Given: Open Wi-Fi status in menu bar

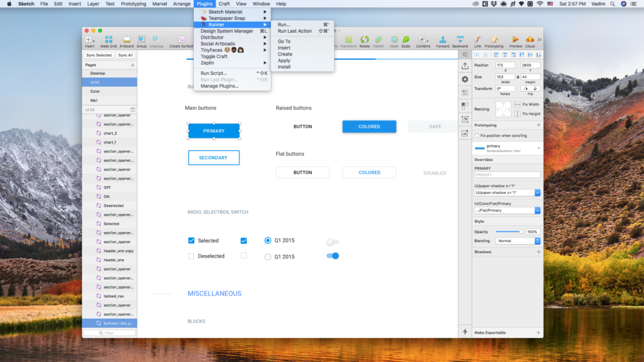Looking at the screenshot, I should 540,4.
